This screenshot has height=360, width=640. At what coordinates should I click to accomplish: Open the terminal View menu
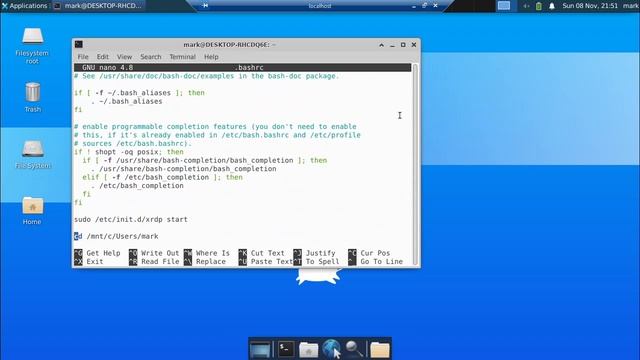point(124,57)
